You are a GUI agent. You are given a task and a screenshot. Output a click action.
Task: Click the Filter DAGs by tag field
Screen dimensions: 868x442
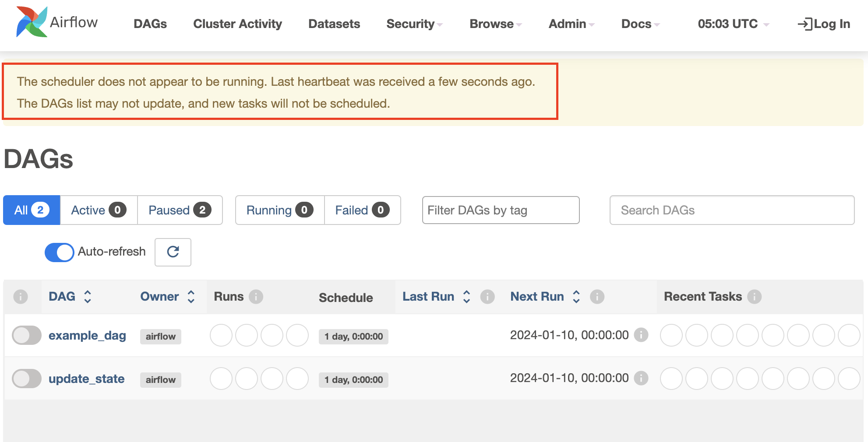(501, 210)
